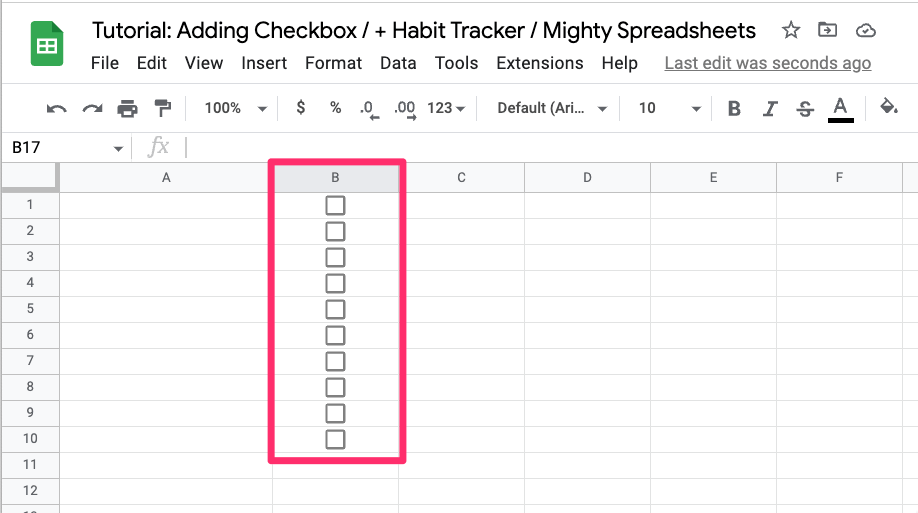Open the Default (Ari... font dropdown

[x=552, y=108]
